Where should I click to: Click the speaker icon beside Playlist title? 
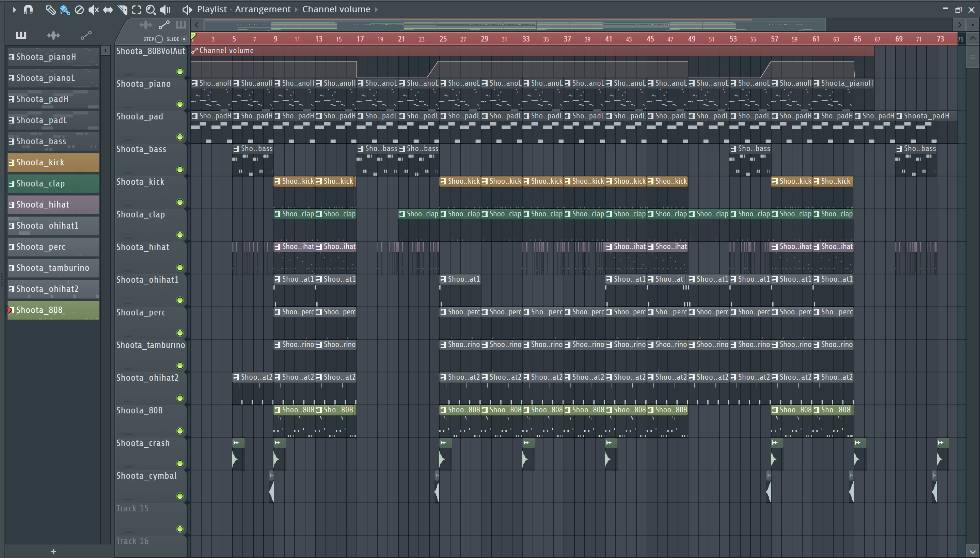(x=187, y=10)
